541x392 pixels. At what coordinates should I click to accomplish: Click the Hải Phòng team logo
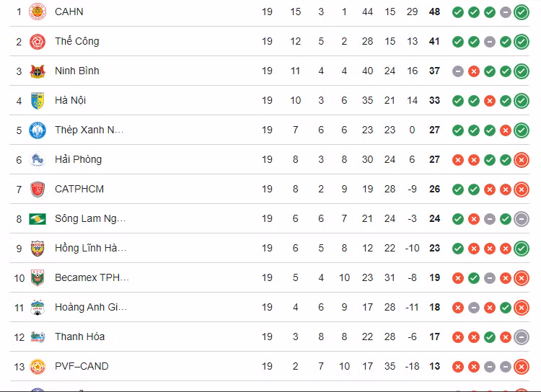click(x=38, y=159)
